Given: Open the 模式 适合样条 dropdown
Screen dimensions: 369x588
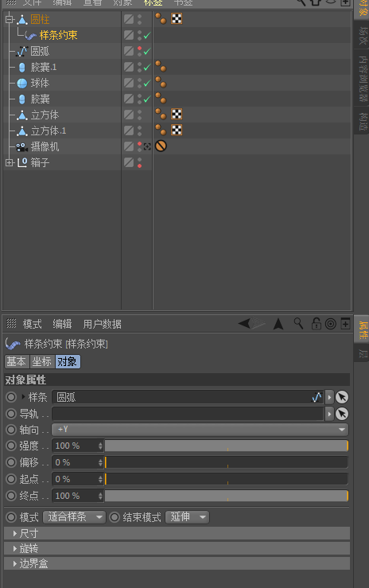Looking at the screenshot, I should point(74,517).
